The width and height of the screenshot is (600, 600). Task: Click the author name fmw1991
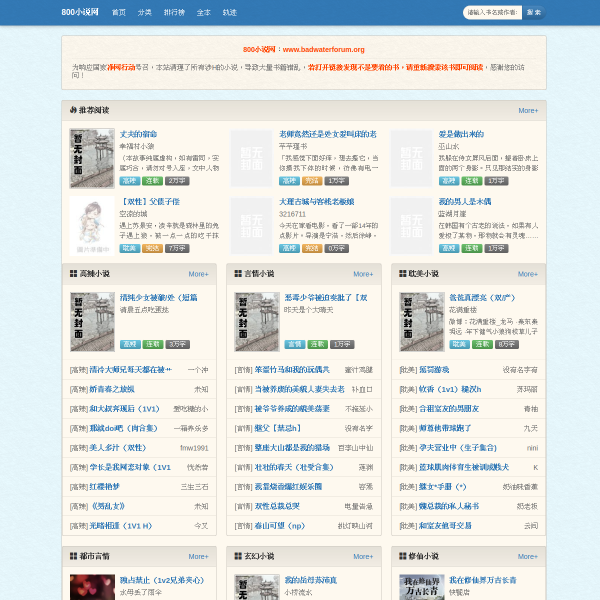(x=194, y=448)
